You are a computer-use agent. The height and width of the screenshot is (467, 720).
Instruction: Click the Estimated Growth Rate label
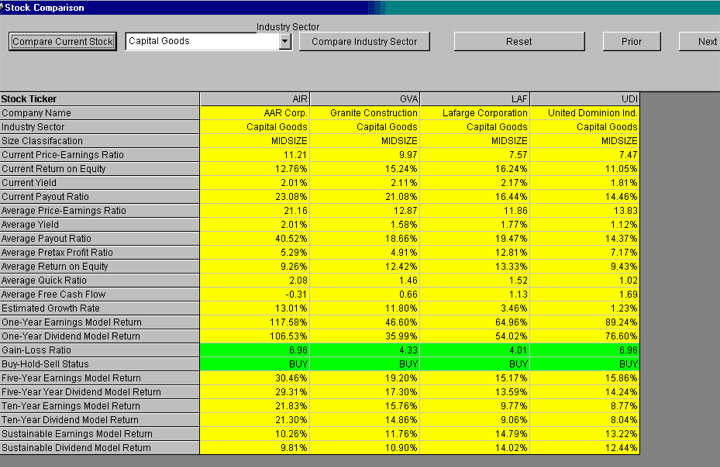point(100,308)
